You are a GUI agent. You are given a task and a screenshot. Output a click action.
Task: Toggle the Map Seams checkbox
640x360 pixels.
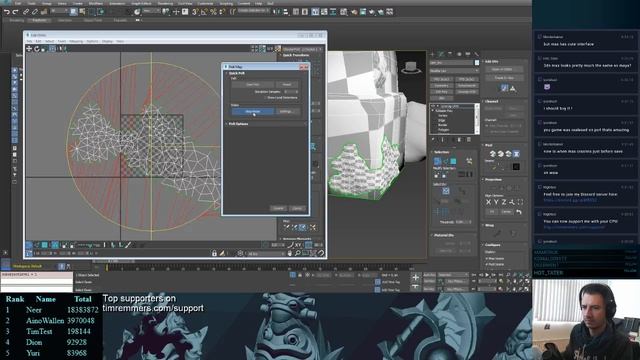pos(487,258)
